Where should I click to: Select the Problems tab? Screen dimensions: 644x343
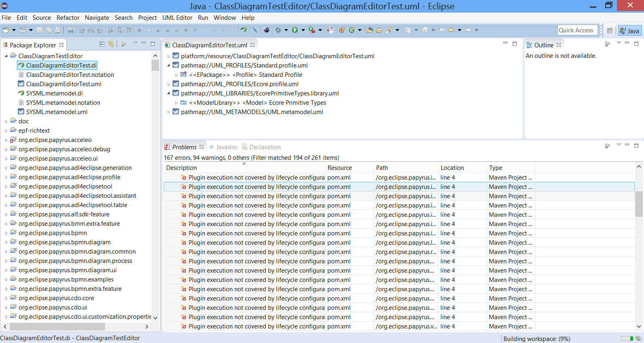184,147
